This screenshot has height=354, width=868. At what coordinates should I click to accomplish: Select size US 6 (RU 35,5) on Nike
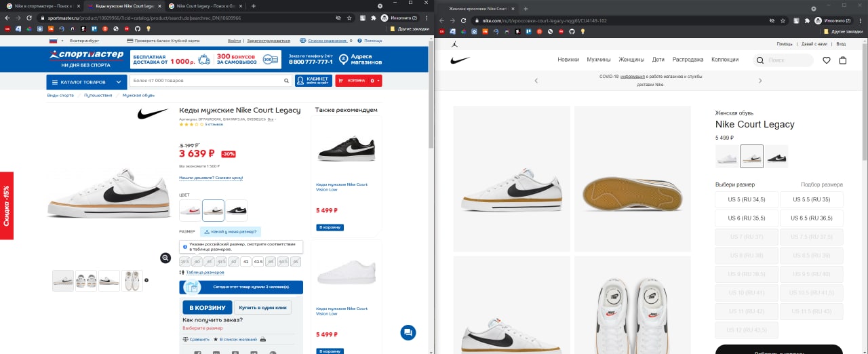(747, 218)
